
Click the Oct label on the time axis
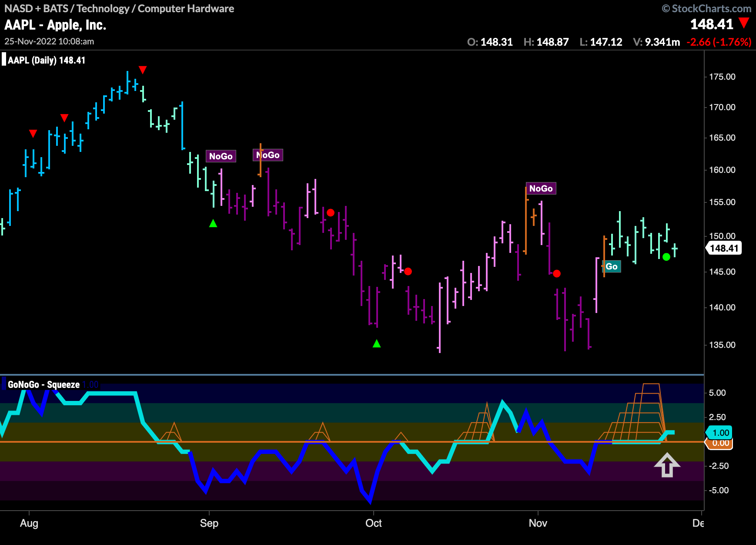(374, 523)
